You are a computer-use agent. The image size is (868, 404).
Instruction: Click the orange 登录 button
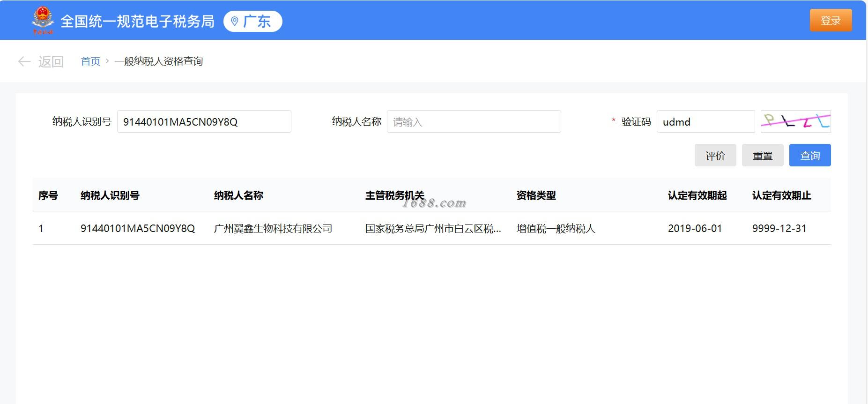[831, 21]
